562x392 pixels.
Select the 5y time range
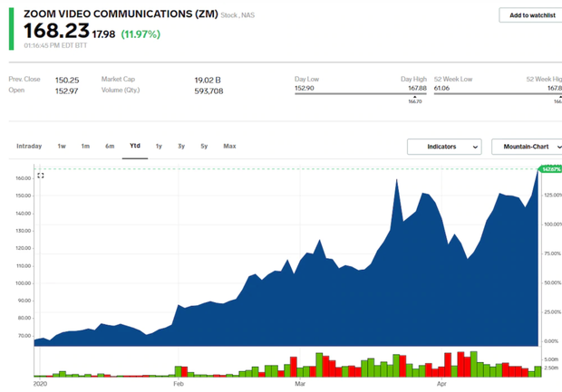[x=204, y=146]
